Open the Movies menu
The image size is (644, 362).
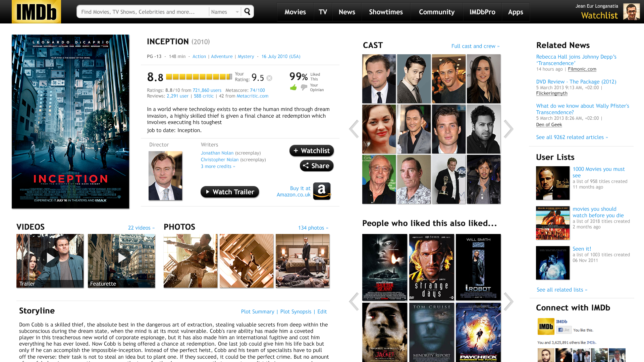(295, 12)
